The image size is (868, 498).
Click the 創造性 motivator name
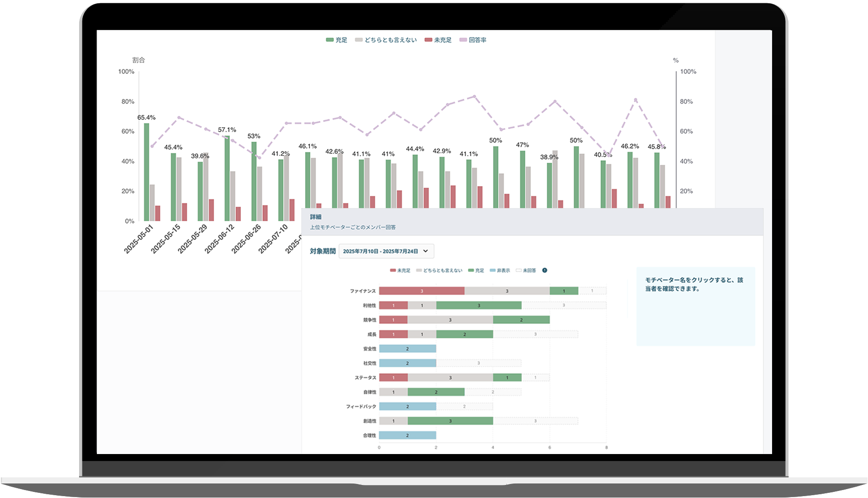pos(369,421)
